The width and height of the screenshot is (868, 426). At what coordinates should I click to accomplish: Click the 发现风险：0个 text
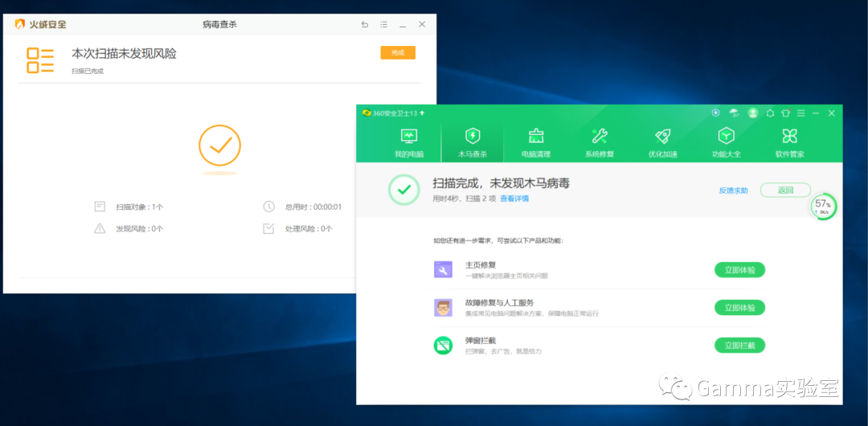(x=140, y=229)
